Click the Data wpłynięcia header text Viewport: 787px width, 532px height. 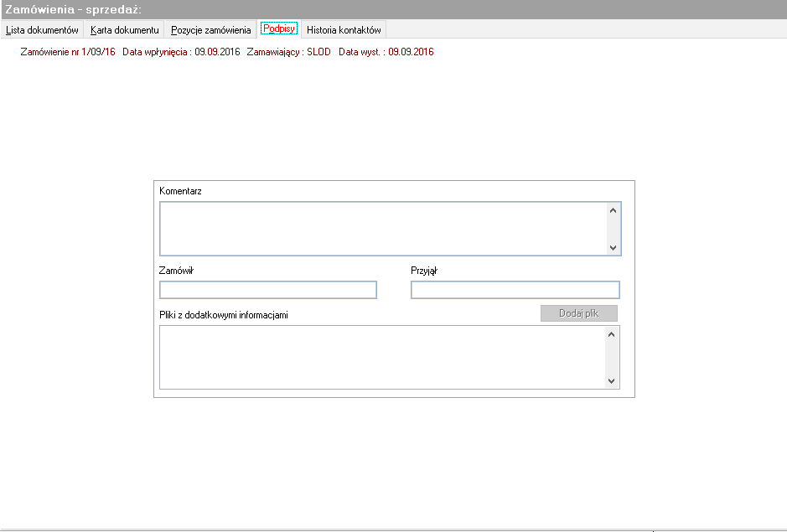pyautogui.click(x=181, y=52)
